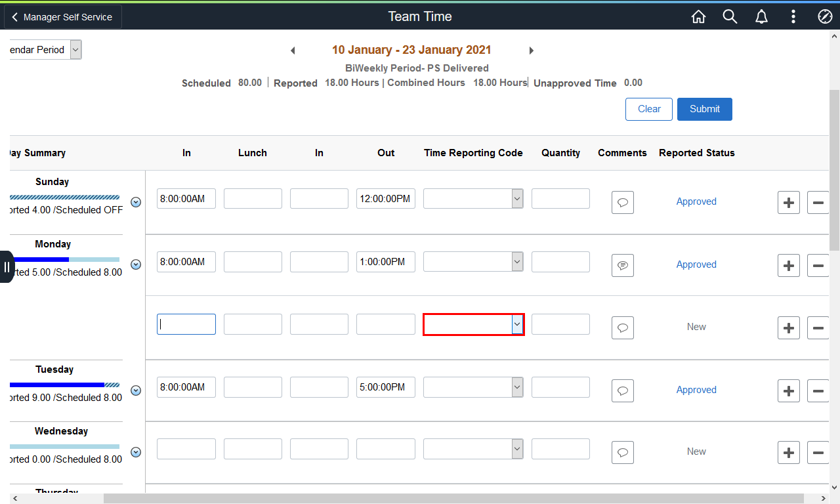Viewport: 840px width, 504px height.
Task: Open Time Reporting Code dropdown for Sunday
Action: 472,199
